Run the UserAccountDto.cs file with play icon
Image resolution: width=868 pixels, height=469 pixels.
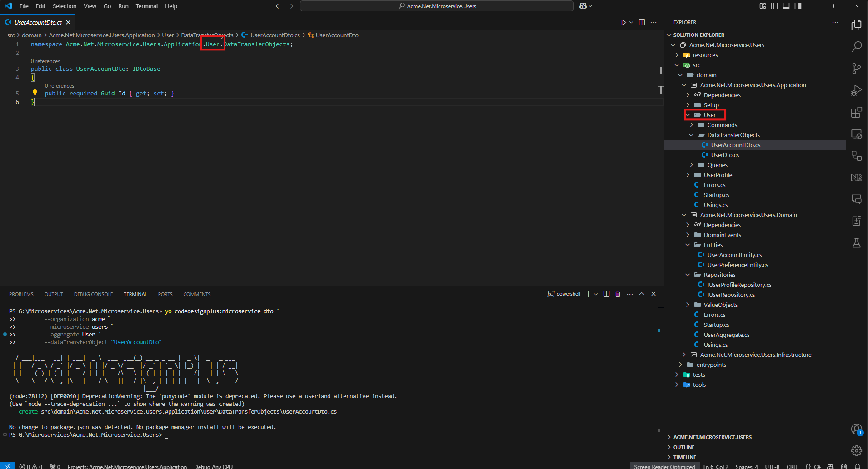[x=624, y=22]
